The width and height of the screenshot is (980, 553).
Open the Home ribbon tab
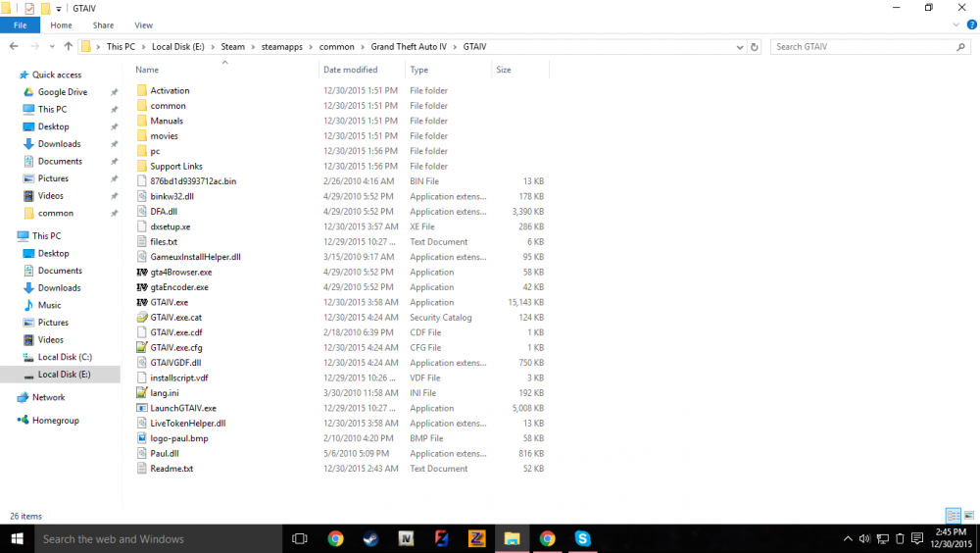61,25
